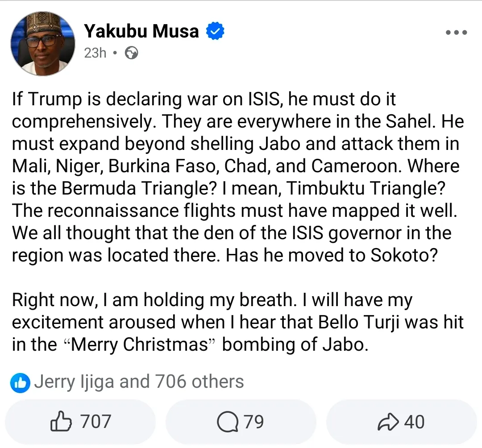Open the post via the 23h timestamp
This screenshot has width=482, height=448.
pos(95,53)
